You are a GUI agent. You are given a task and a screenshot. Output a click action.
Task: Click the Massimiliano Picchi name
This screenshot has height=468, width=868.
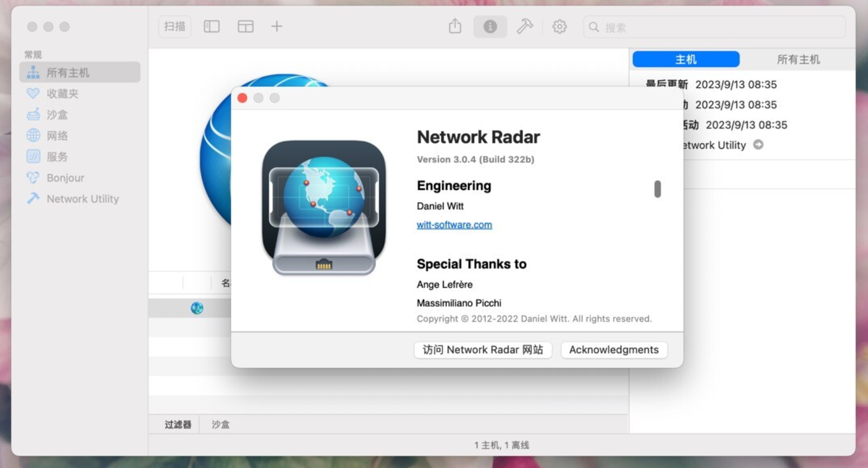(459, 303)
